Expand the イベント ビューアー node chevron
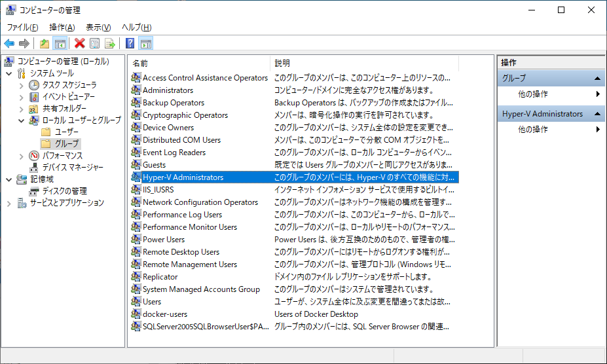The image size is (607, 364). point(22,97)
